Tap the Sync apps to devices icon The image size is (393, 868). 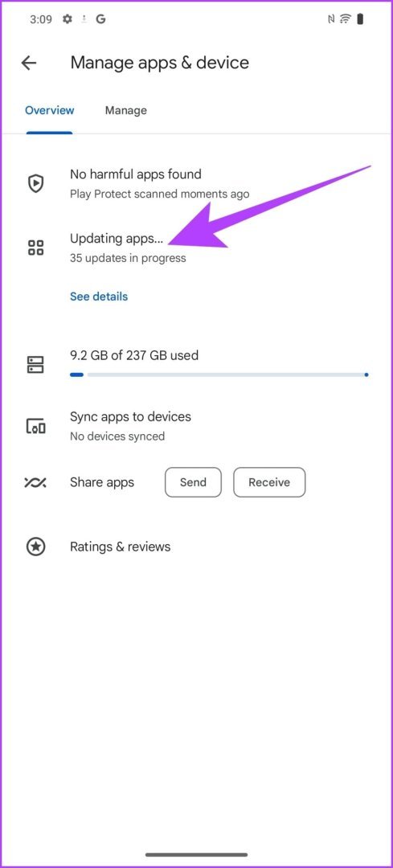(x=36, y=426)
